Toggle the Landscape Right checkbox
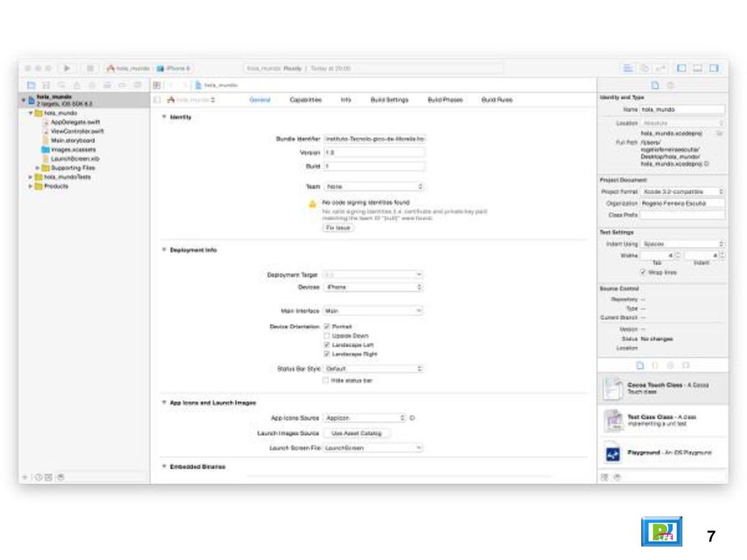 point(327,354)
